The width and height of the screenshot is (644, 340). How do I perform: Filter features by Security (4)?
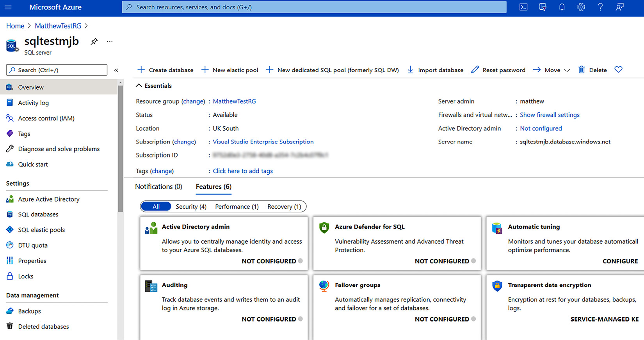[191, 206]
